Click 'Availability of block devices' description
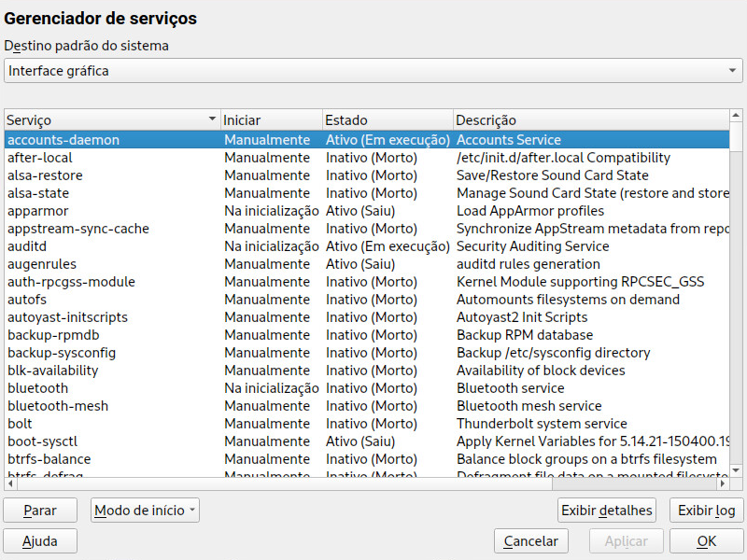This screenshot has height=560, width=747. pos(541,371)
